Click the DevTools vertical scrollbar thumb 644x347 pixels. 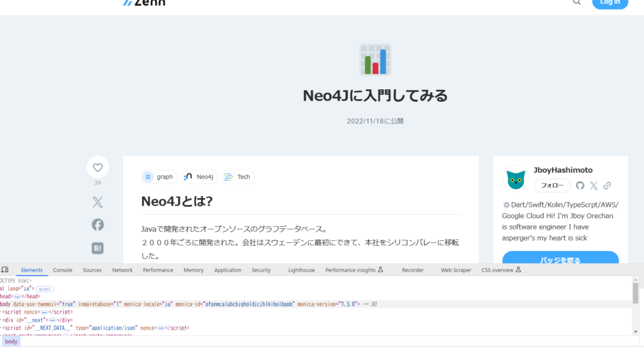point(635,293)
